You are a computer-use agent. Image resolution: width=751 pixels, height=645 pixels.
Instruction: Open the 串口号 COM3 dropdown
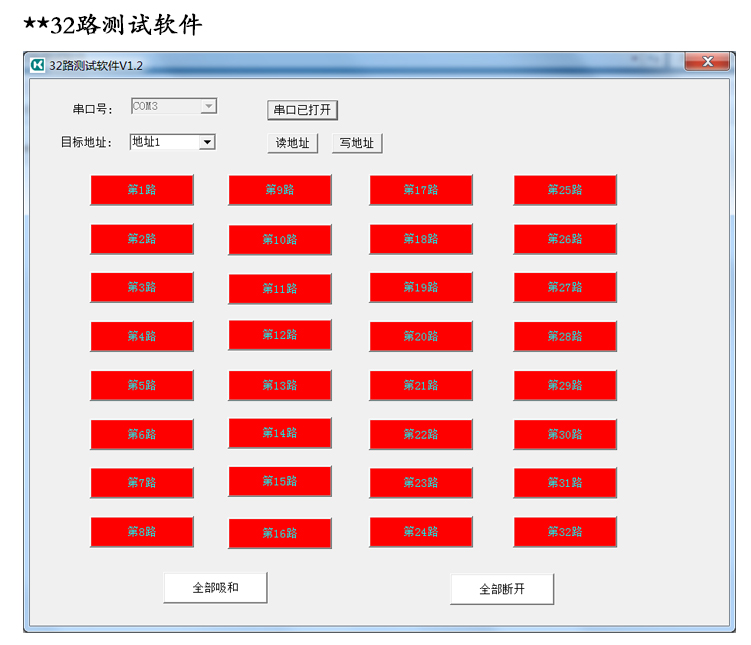click(x=208, y=106)
